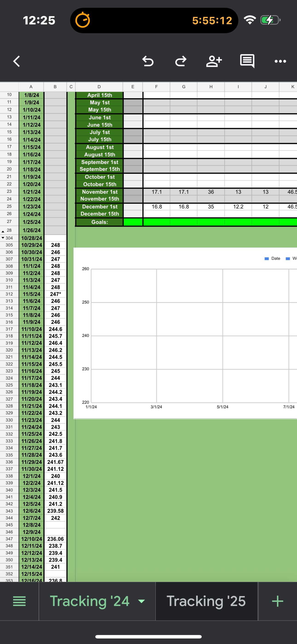Tap the bright green cell beside Goals

(x=133, y=222)
